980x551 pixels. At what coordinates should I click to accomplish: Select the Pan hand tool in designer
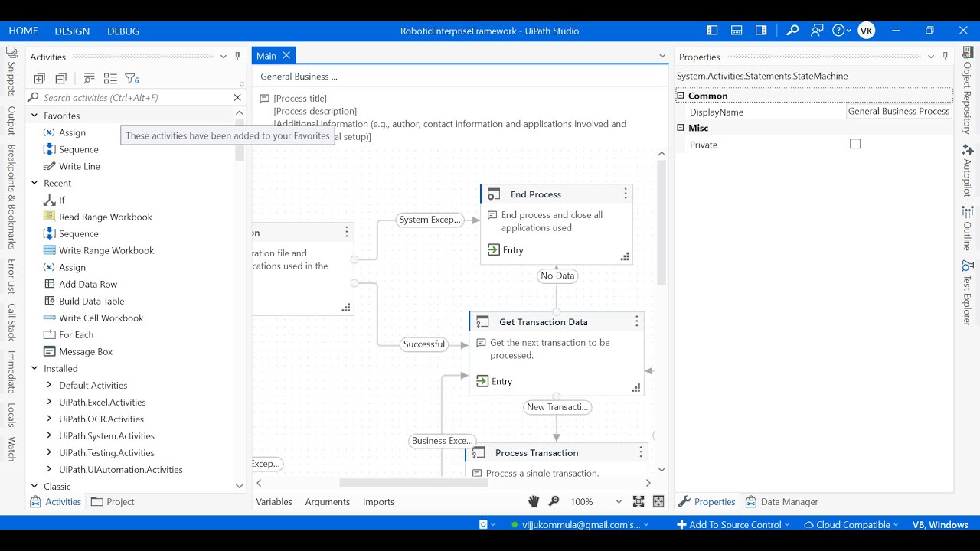click(534, 501)
